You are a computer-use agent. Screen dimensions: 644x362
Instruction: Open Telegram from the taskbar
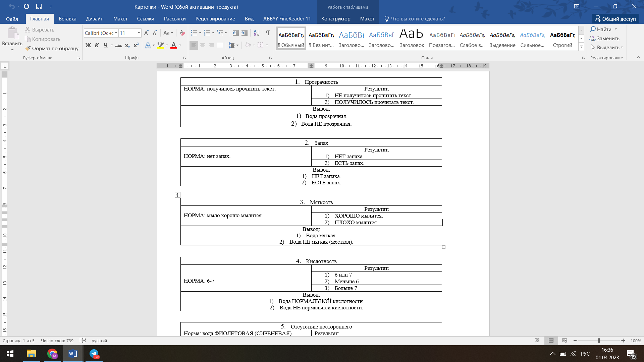pos(94,354)
